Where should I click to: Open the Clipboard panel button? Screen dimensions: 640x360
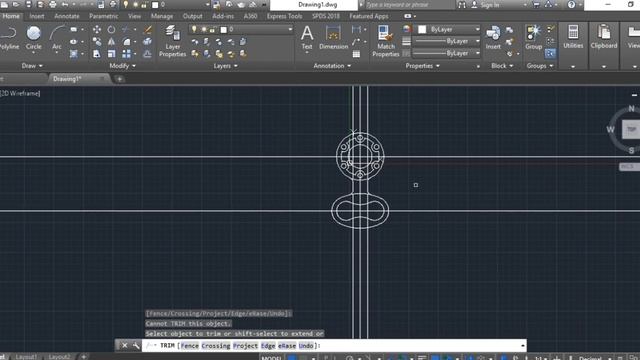(x=604, y=38)
